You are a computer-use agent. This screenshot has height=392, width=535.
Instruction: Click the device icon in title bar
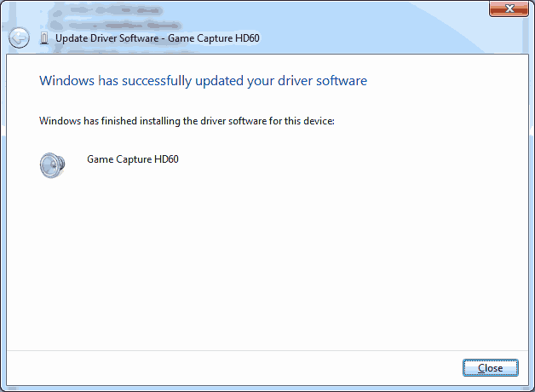coord(44,38)
